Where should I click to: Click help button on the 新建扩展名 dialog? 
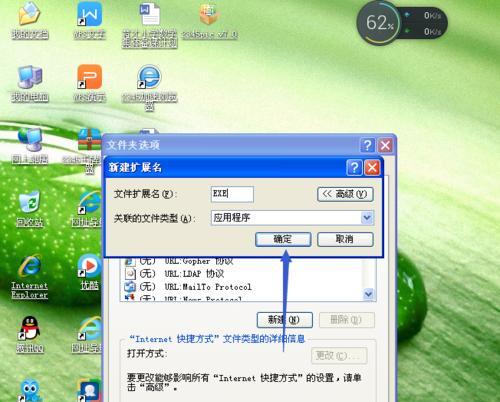(x=354, y=167)
